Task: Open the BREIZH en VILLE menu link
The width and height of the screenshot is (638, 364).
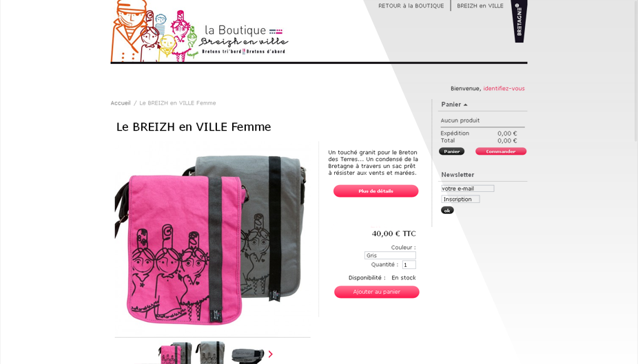Action: coord(480,6)
